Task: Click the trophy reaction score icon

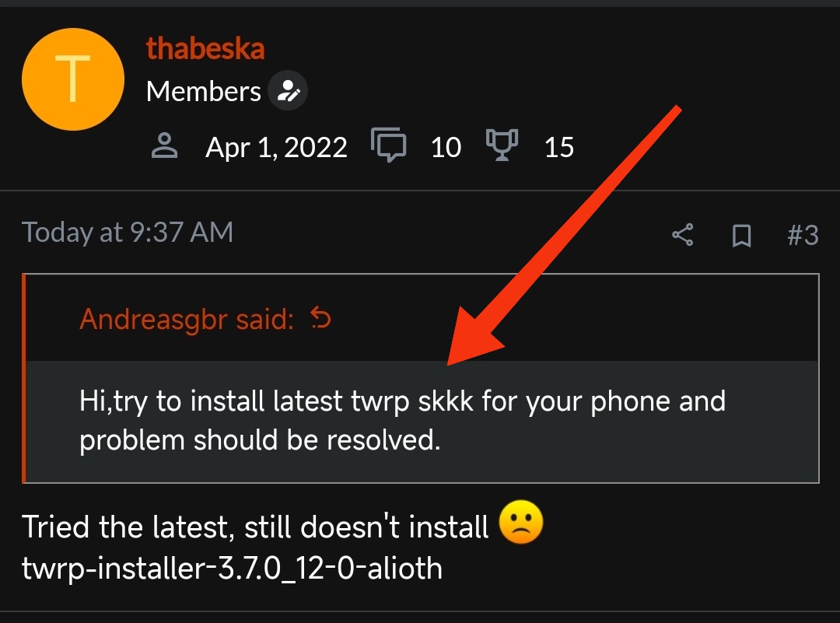Action: pyautogui.click(x=502, y=145)
